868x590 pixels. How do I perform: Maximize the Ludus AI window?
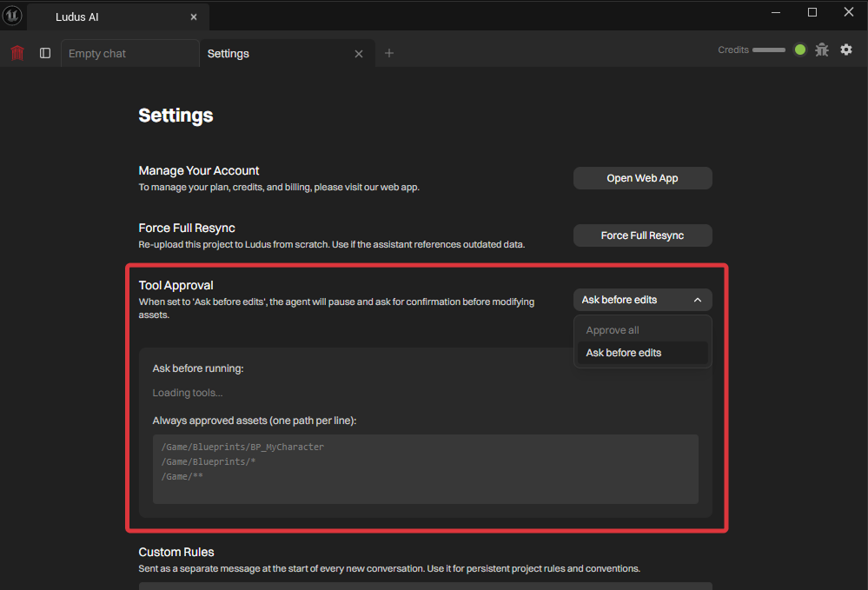tap(812, 12)
